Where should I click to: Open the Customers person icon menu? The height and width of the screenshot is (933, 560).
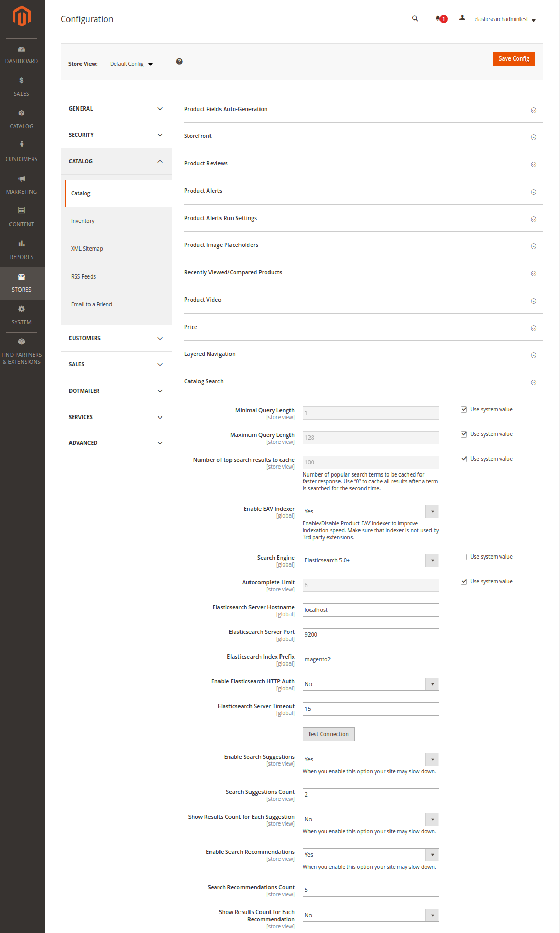(22, 144)
